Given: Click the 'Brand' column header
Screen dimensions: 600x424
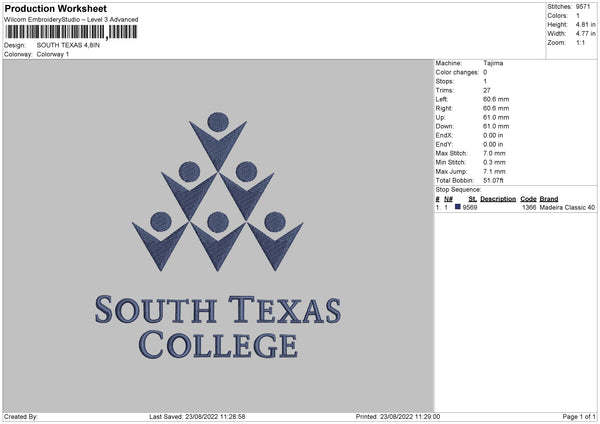Looking at the screenshot, I should tap(549, 199).
